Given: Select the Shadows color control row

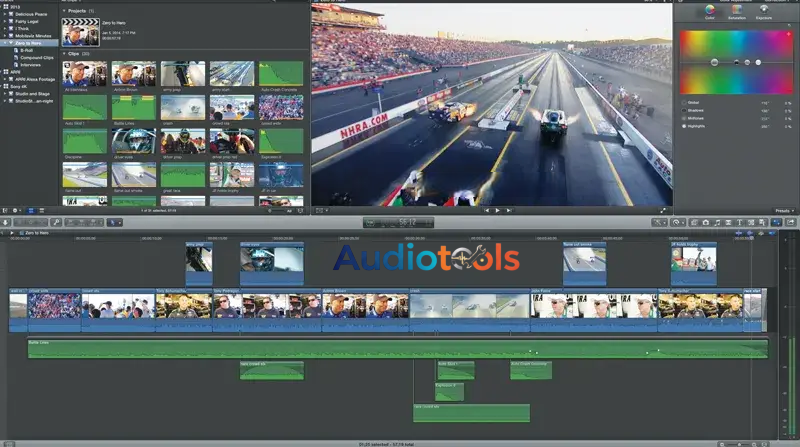Looking at the screenshot, I should [736, 110].
